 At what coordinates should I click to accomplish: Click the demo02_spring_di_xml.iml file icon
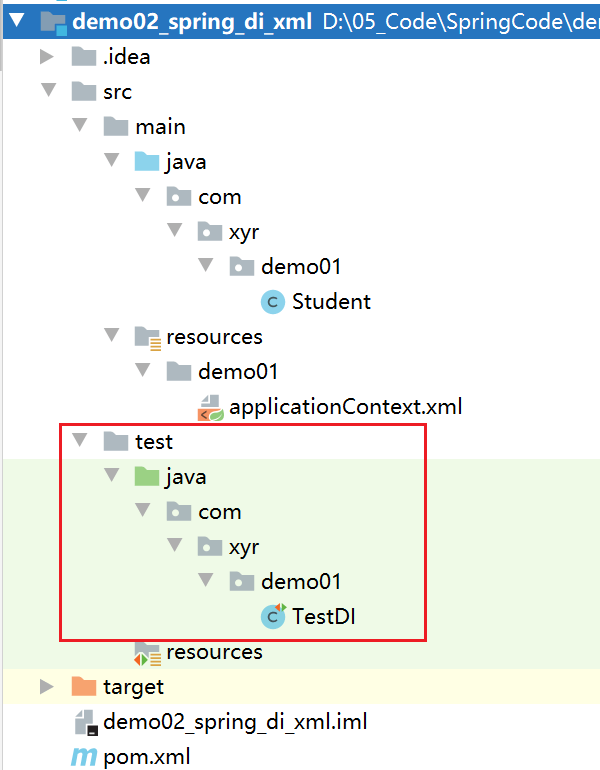click(x=86, y=722)
